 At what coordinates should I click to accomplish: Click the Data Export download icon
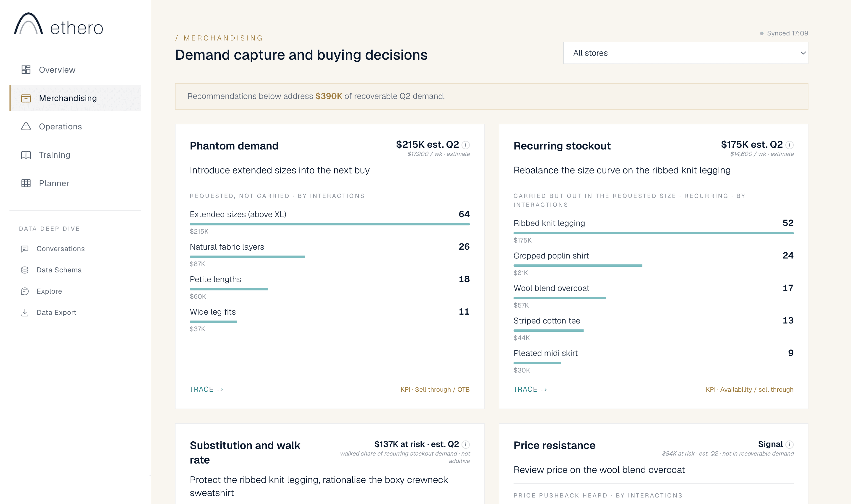[x=25, y=313]
